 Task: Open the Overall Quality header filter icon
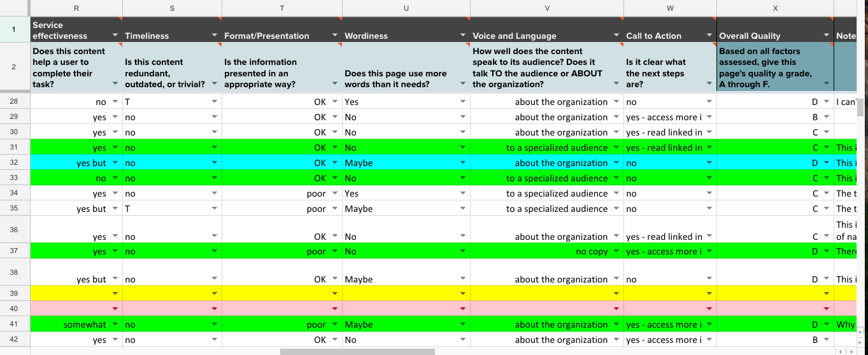pyautogui.click(x=826, y=36)
